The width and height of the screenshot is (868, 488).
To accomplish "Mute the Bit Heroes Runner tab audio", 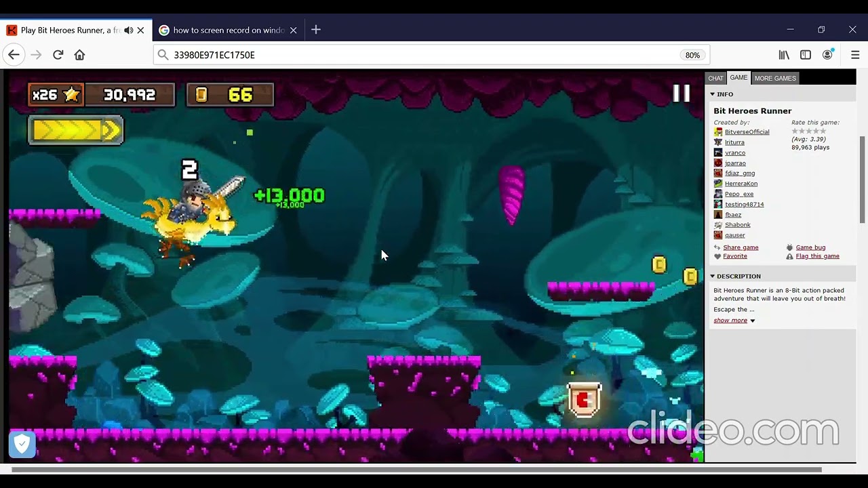I will click(128, 30).
